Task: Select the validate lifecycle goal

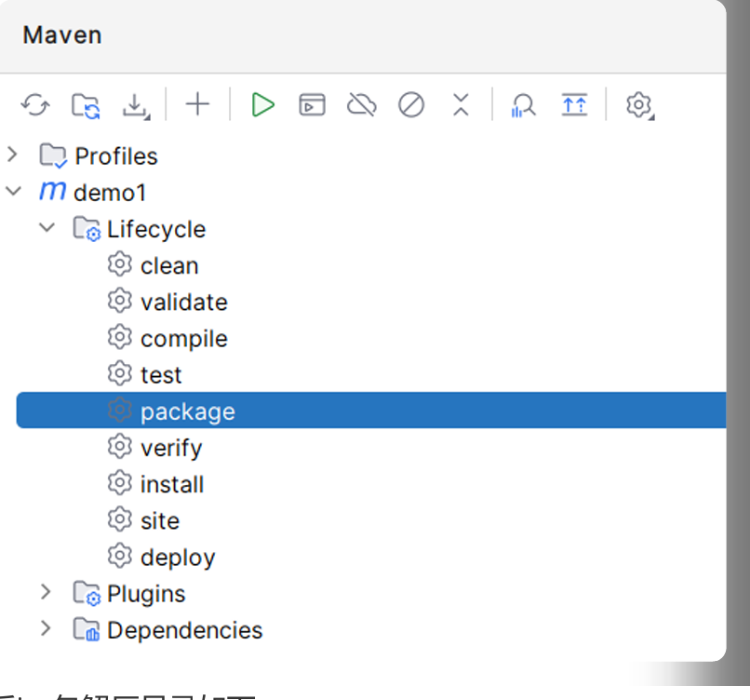Action: coord(184,302)
